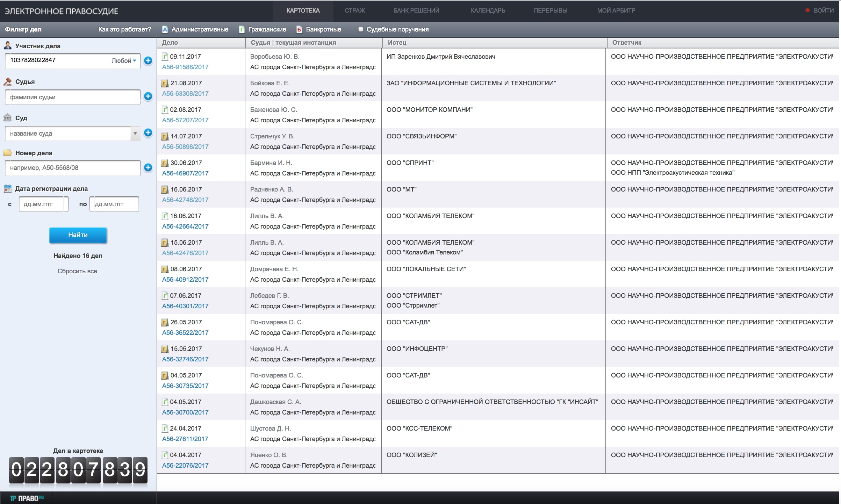Click case icon next to 14.07.2017
The width and height of the screenshot is (841, 504).
(x=165, y=136)
